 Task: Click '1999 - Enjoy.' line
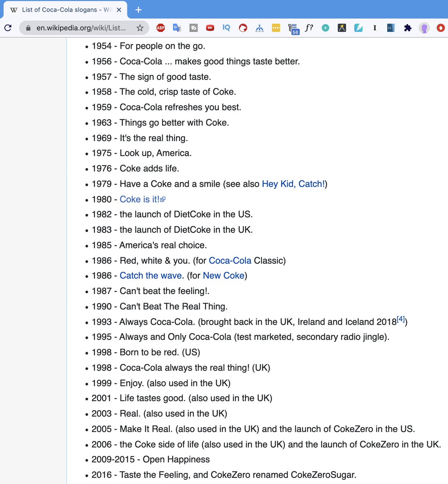161,383
